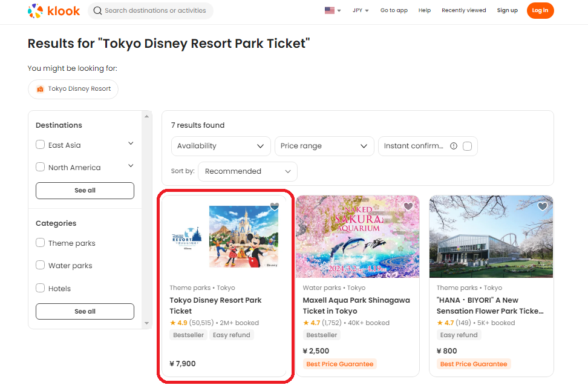The width and height of the screenshot is (588, 385).
Task: Favorite the HANA BIYORI heart icon
Action: 542,206
